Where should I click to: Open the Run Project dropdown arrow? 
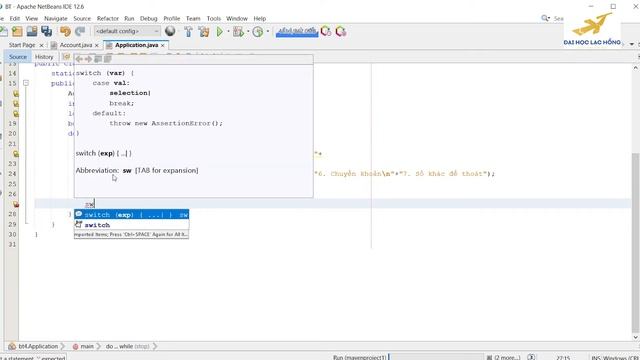click(x=228, y=31)
